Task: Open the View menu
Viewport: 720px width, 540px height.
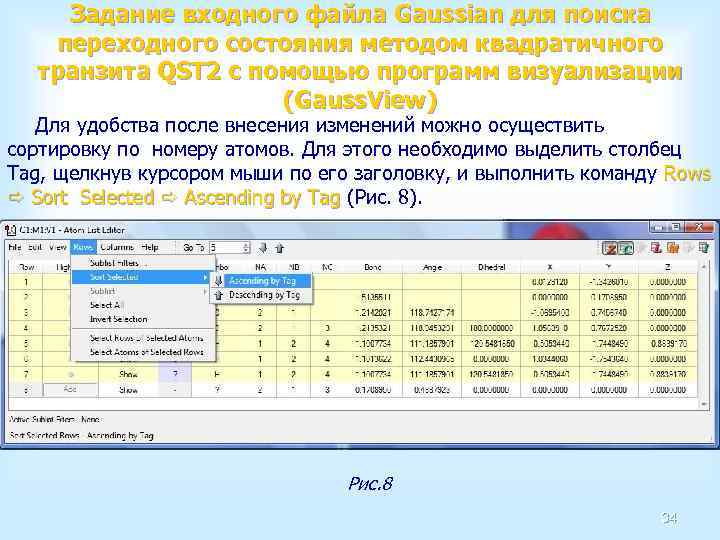Action: coord(58,247)
